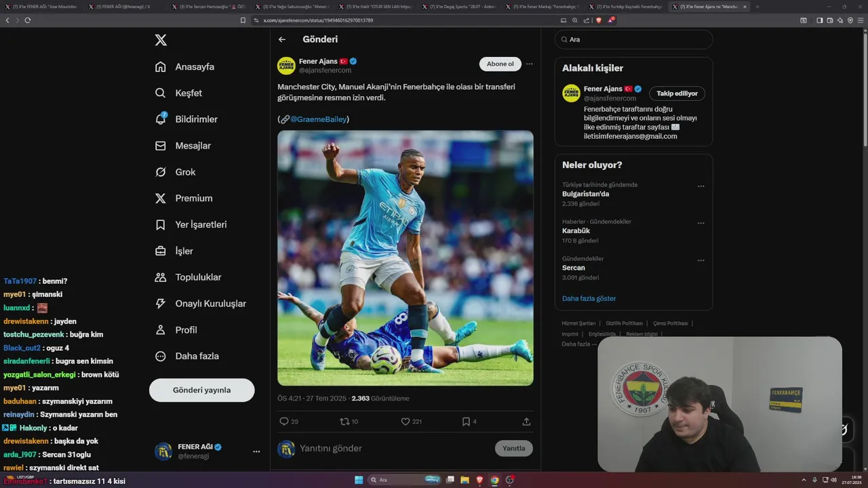This screenshot has width=868, height=488.
Task: Click Daha fazla göster link
Action: click(x=589, y=298)
